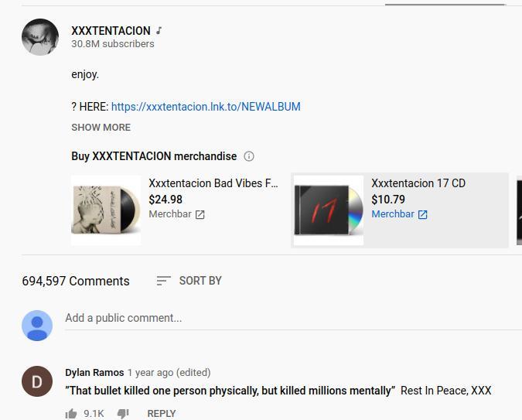Viewport: 522px width, 420px height.
Task: Open XXXTENTACION channel avatar
Action: 40,37
